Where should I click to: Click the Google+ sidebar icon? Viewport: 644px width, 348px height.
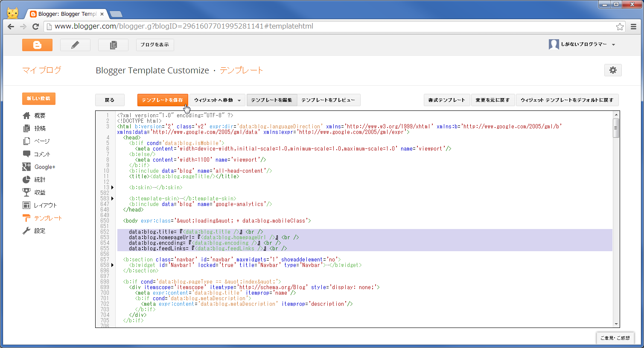click(x=26, y=167)
